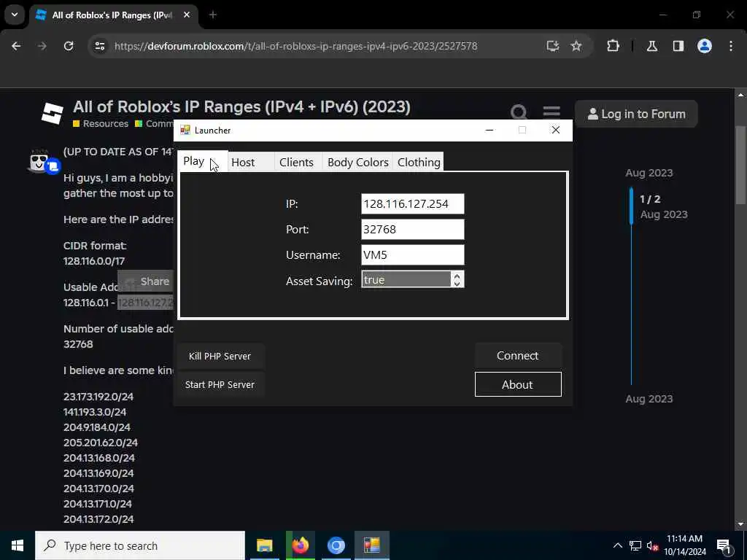The height and width of the screenshot is (560, 747).
Task: Click the IP address input field
Action: coord(413,204)
